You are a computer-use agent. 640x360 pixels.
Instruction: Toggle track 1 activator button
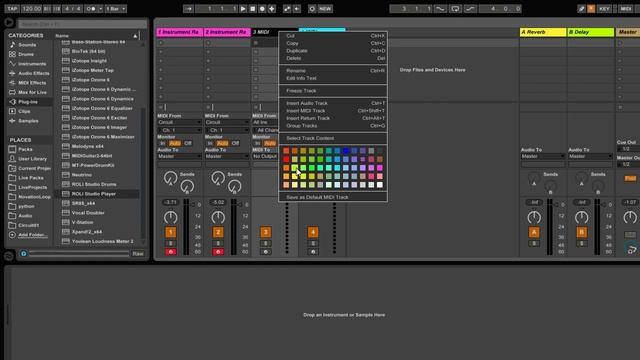pyautogui.click(x=171, y=232)
